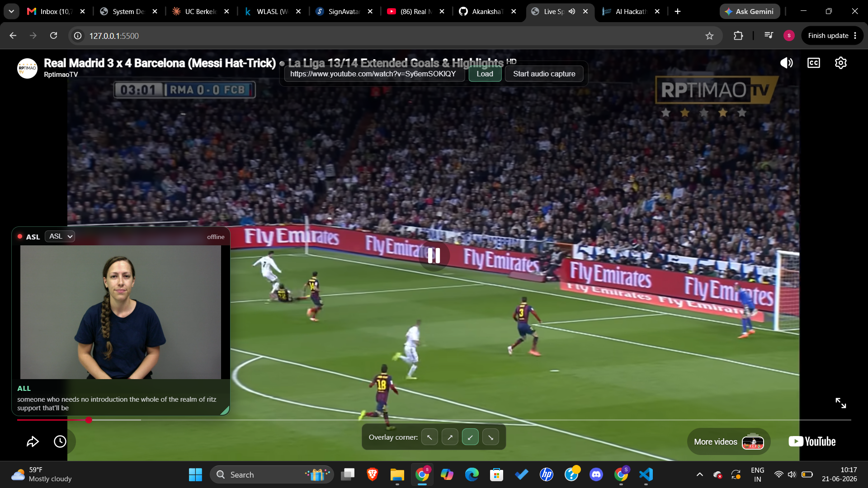This screenshot has width=868, height=488.
Task: Bookmark this page with star icon
Action: tap(709, 36)
